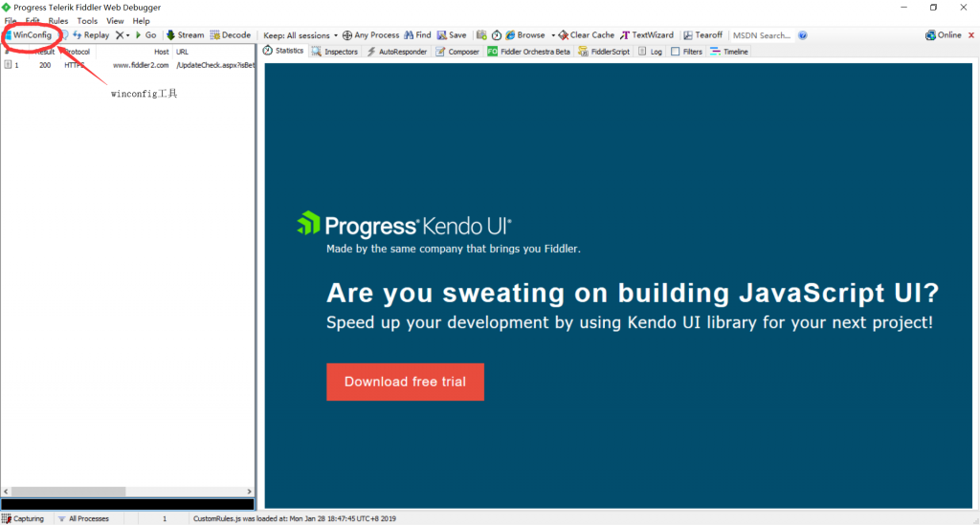Open the File menu
The height and width of the screenshot is (525, 980).
[x=11, y=21]
